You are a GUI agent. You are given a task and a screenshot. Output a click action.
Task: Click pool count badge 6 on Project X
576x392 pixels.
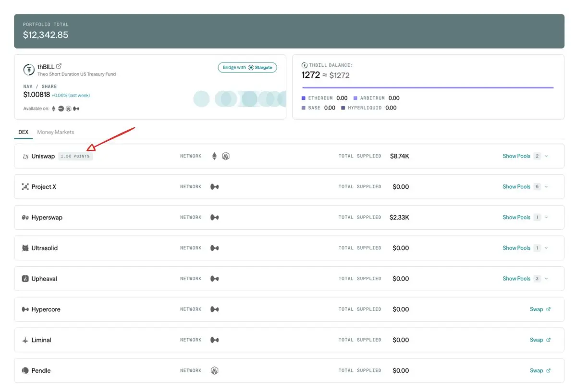click(x=537, y=186)
